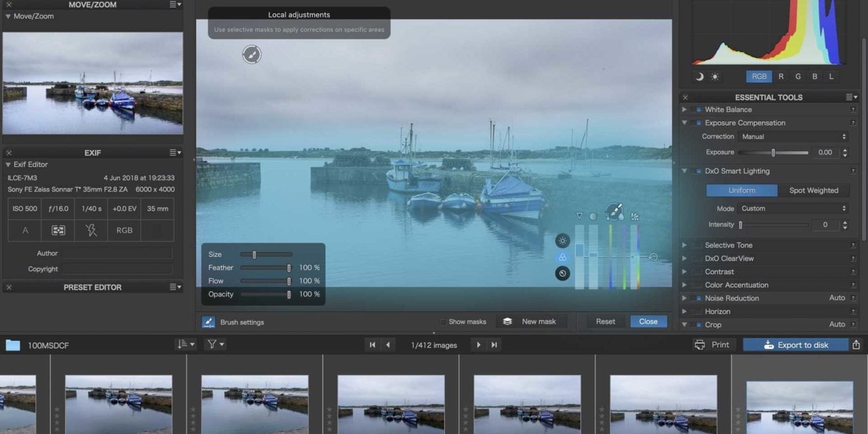This screenshot has width=868, height=434.
Task: Collapse the Exif Editor section
Action: click(x=8, y=165)
